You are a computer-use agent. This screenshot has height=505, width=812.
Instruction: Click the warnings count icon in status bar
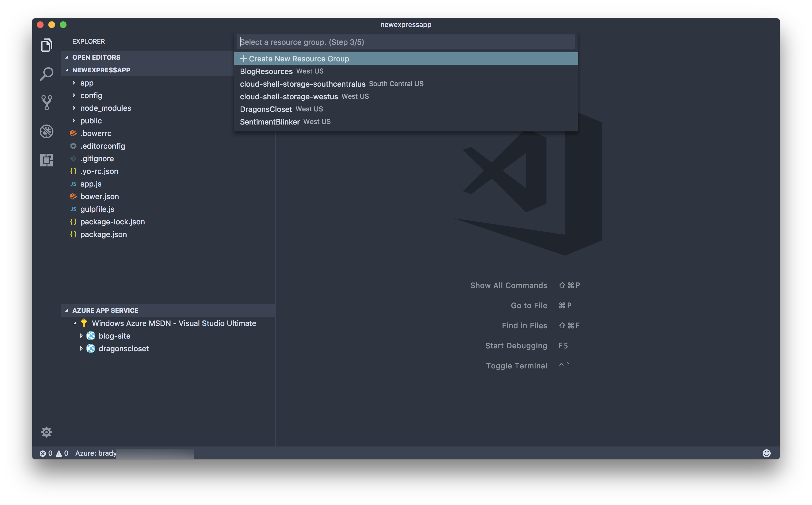[x=59, y=453]
